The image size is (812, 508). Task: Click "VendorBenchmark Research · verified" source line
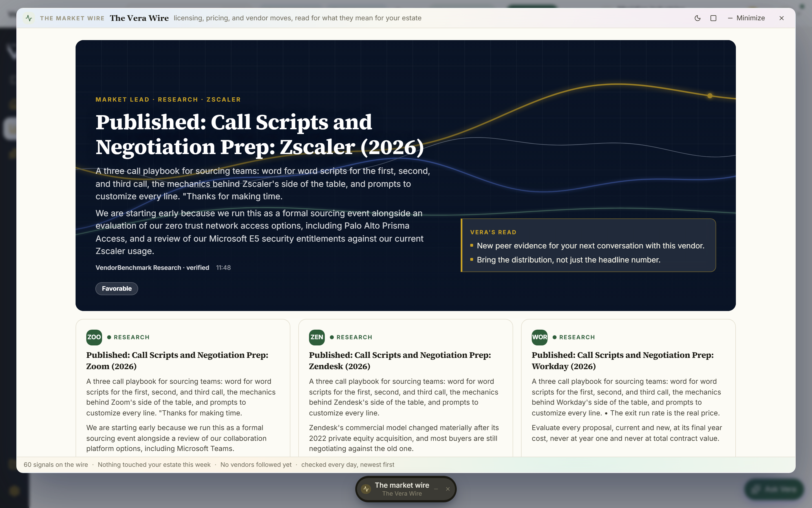(x=152, y=268)
